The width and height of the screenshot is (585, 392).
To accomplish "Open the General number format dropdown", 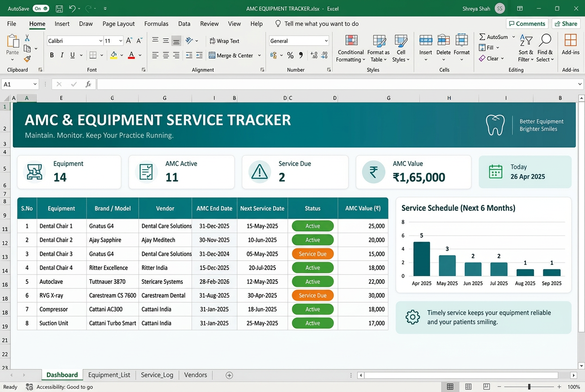I will (x=326, y=41).
